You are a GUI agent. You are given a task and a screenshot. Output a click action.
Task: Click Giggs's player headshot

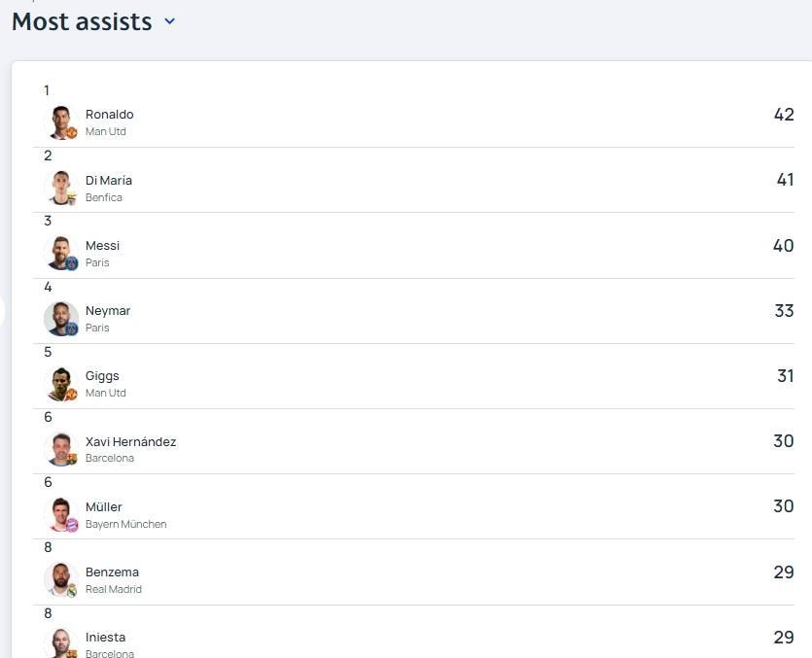[x=61, y=384]
